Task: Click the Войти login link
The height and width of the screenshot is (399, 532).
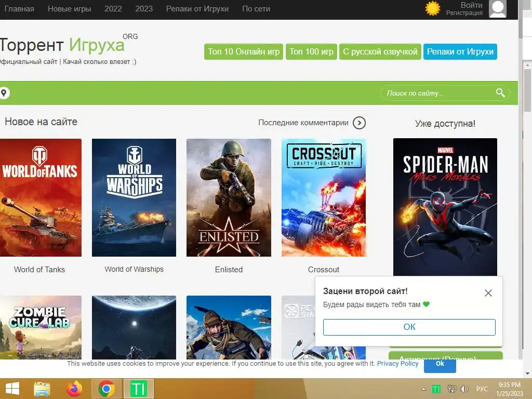Action: (x=471, y=5)
